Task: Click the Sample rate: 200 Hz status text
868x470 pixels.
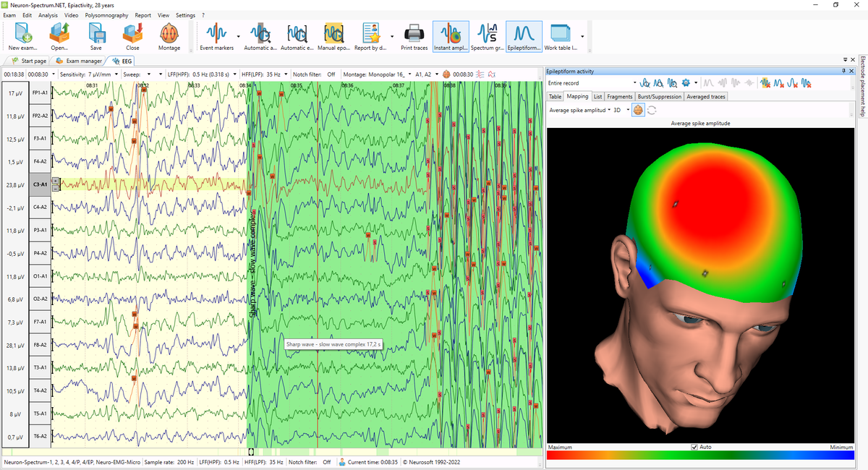Action: point(169,461)
